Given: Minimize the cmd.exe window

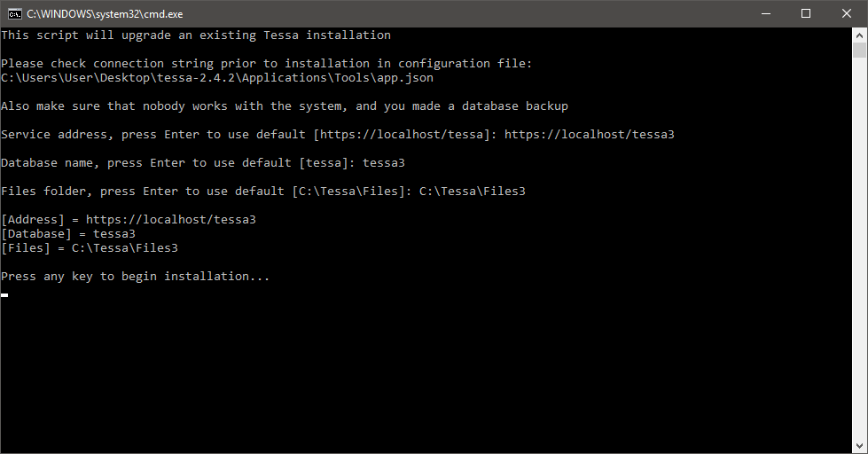Looking at the screenshot, I should point(766,14).
